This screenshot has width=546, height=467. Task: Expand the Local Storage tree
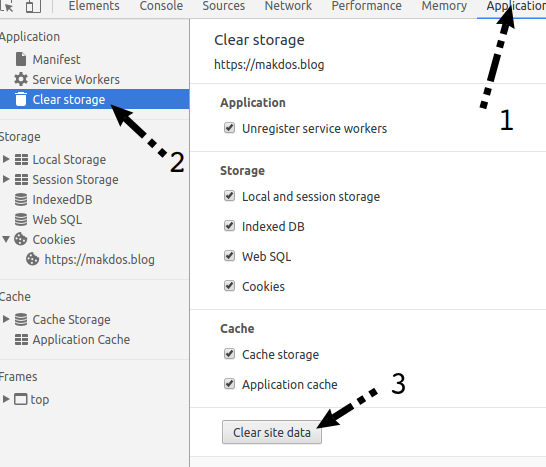(6, 159)
